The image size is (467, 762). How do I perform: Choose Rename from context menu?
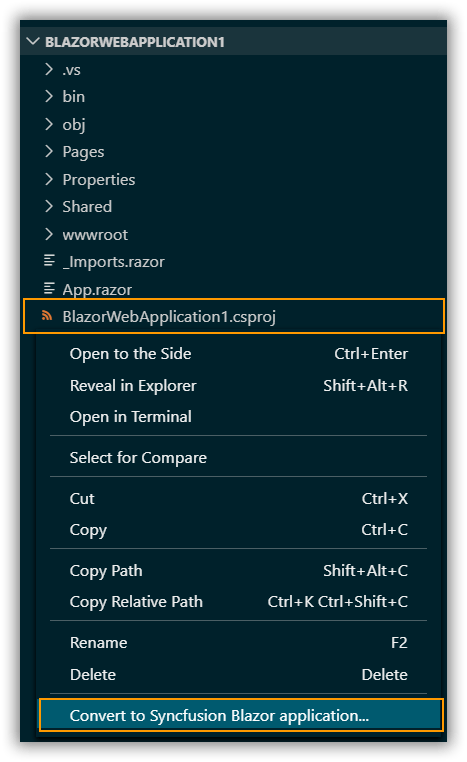tap(239, 642)
